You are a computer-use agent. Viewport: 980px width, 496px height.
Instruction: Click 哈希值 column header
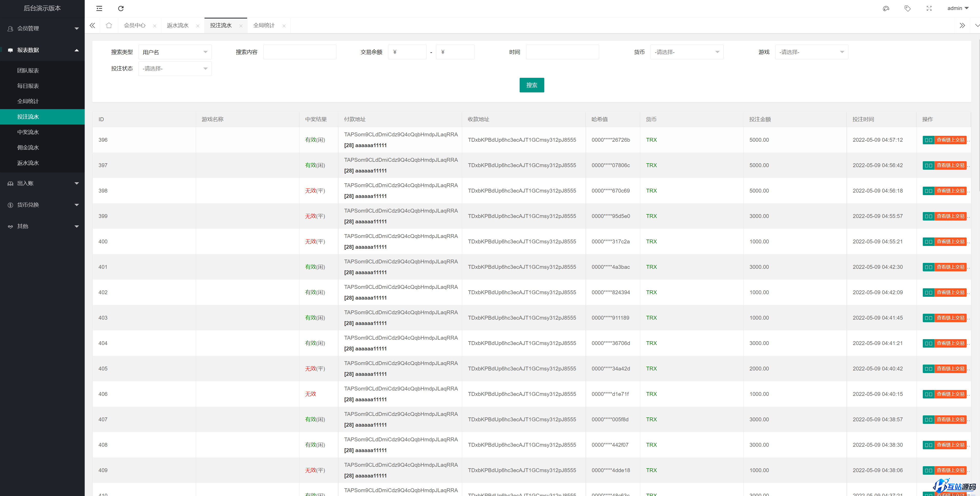tap(599, 120)
